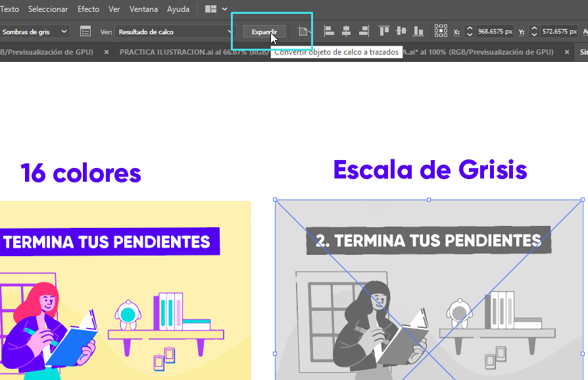Open the Efecto menu

tap(88, 9)
